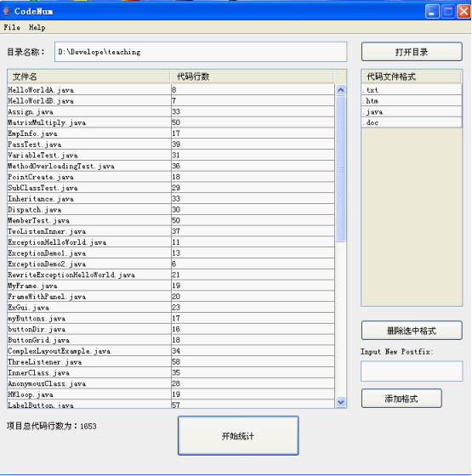The height and width of the screenshot is (476, 472).
Task: Select the PointCreate.java row
Action: pos(171,177)
